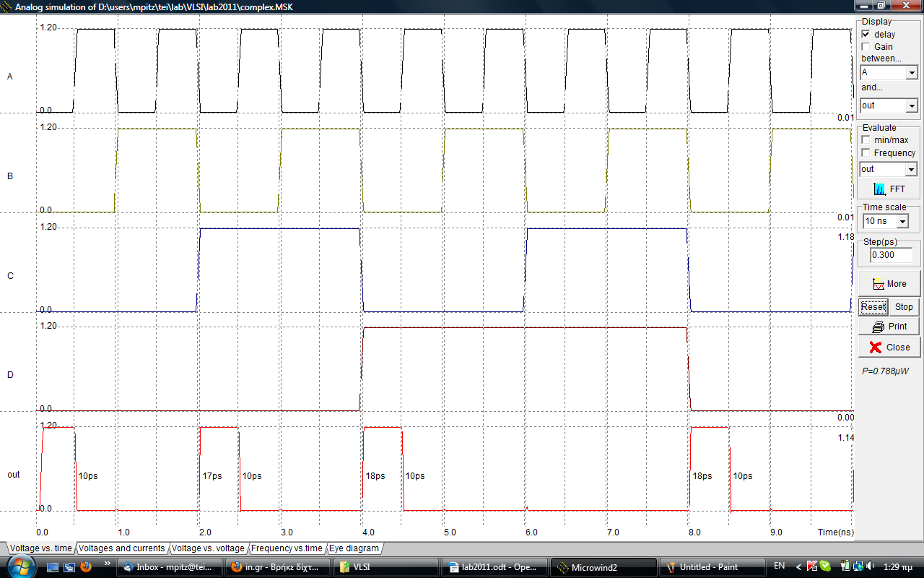This screenshot has height=578, width=924.
Task: Enable the min/max evaluate checkbox
Action: [866, 140]
